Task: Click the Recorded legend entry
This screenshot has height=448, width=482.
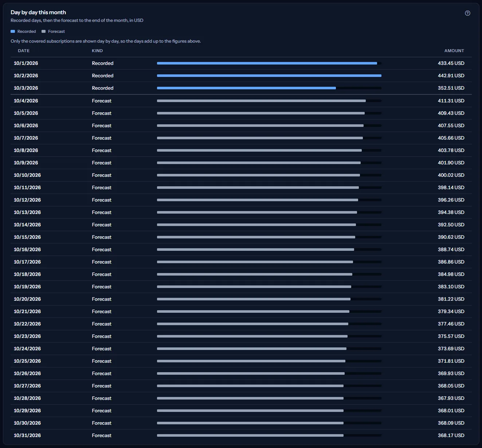Action: 23,31
